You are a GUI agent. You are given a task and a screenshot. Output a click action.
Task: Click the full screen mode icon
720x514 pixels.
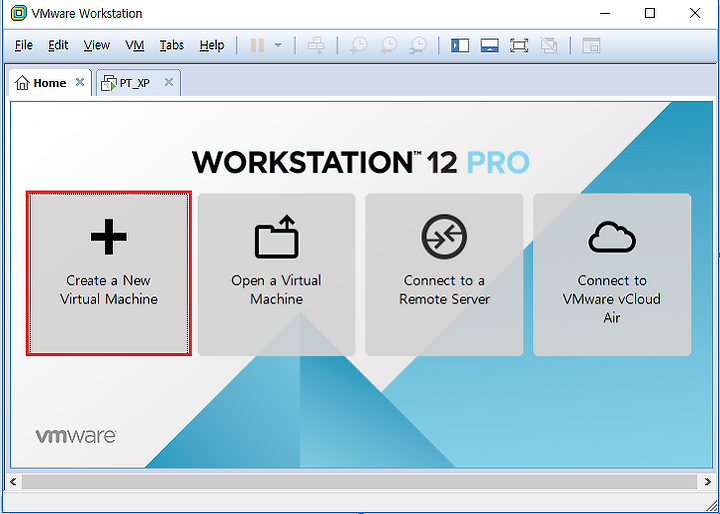point(519,45)
